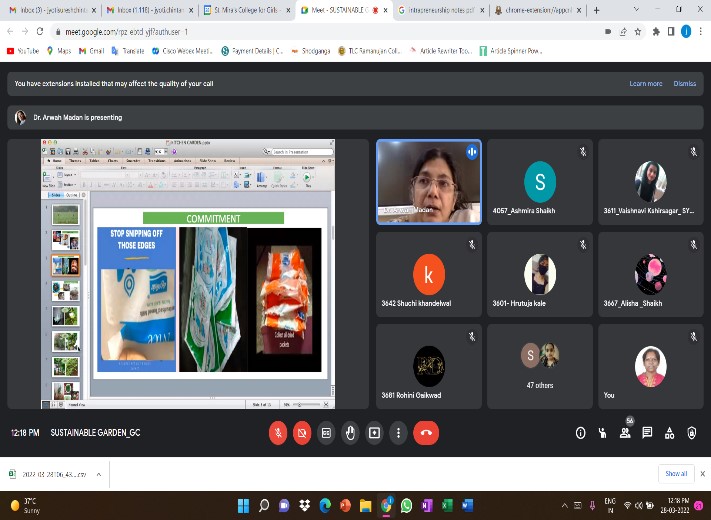Turn on the camera

301,433
